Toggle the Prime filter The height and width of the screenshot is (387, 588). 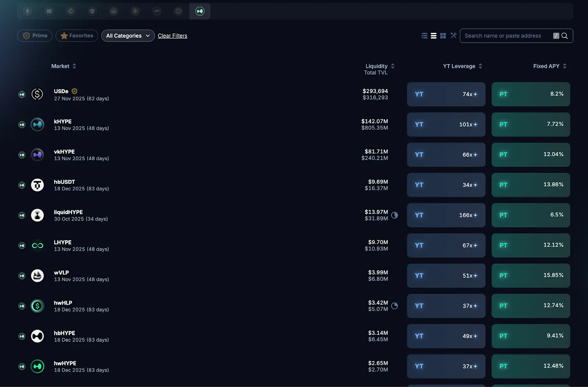35,36
